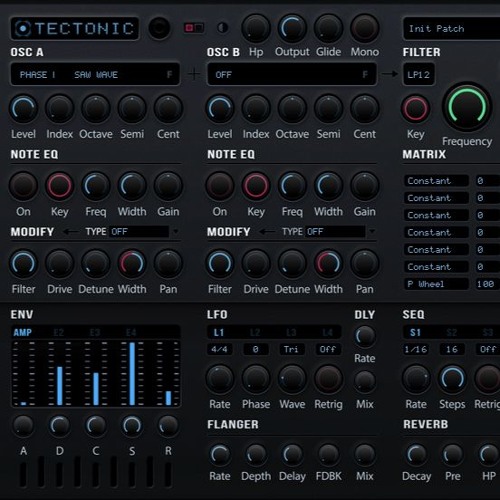Click the Flanger FDBK knob
Image resolution: width=500 pixels, height=500 pixels.
pos(328,454)
